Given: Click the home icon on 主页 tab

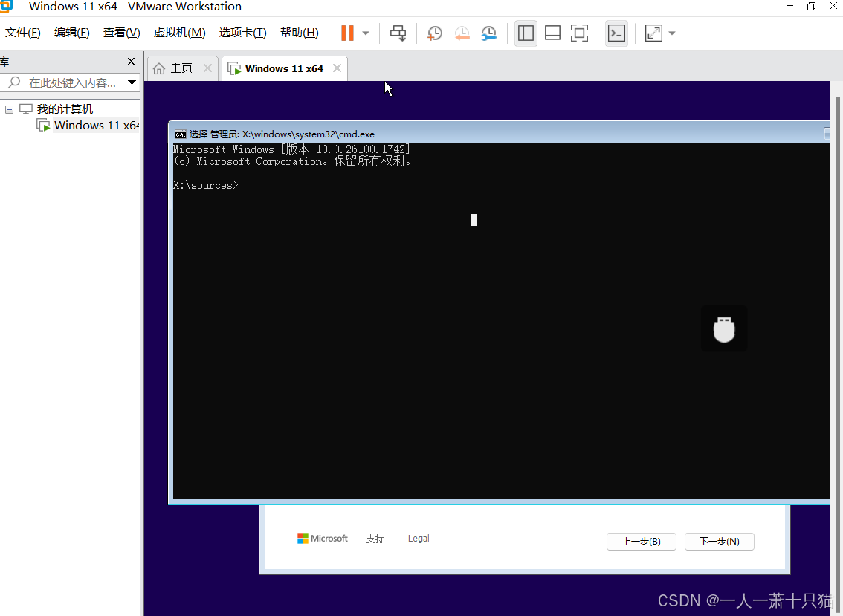Looking at the screenshot, I should tap(159, 68).
